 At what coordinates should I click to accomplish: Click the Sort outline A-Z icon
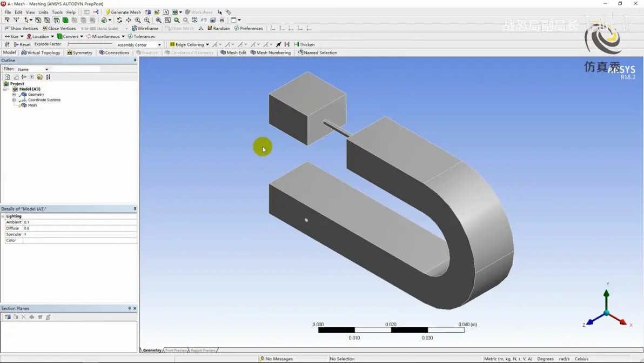tap(48, 77)
